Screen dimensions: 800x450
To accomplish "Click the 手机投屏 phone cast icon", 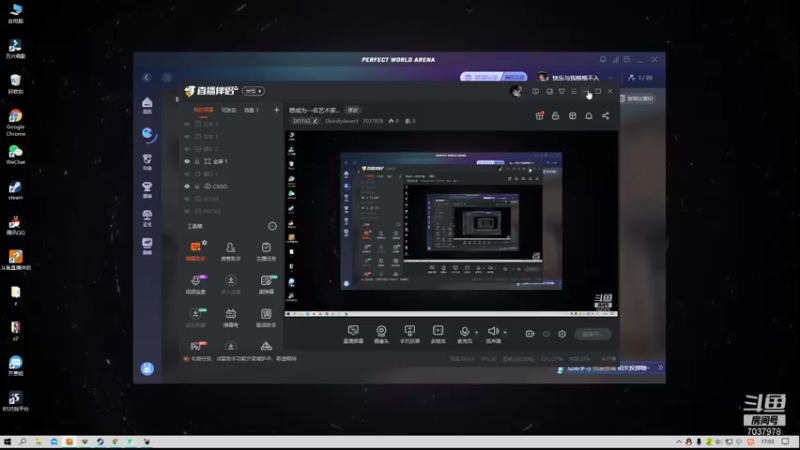I will [x=409, y=334].
